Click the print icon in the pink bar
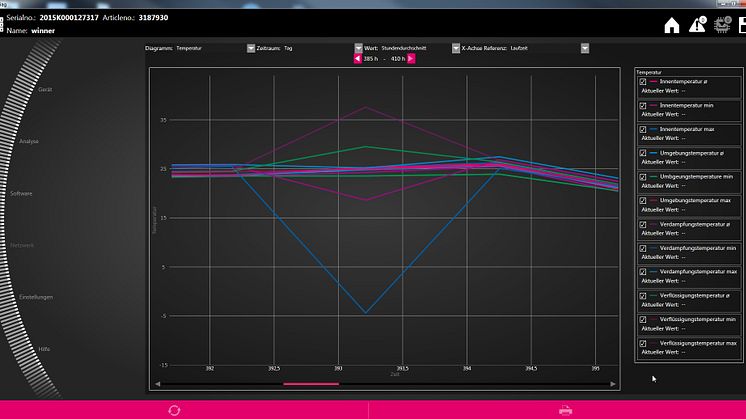 (565, 410)
